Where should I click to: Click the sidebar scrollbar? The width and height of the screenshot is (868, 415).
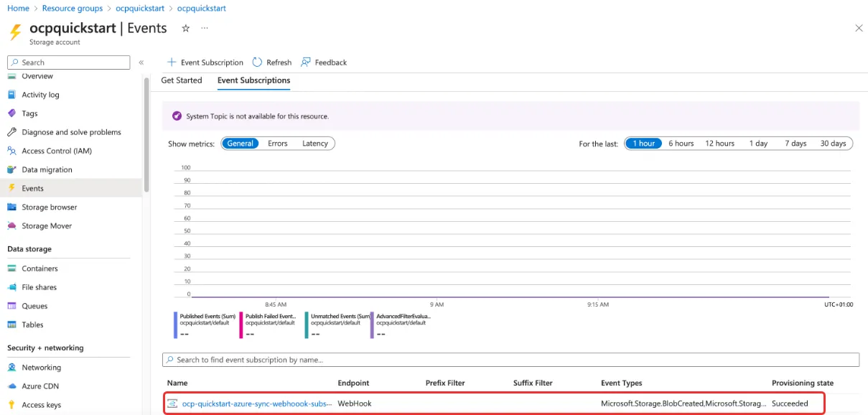tap(147, 134)
